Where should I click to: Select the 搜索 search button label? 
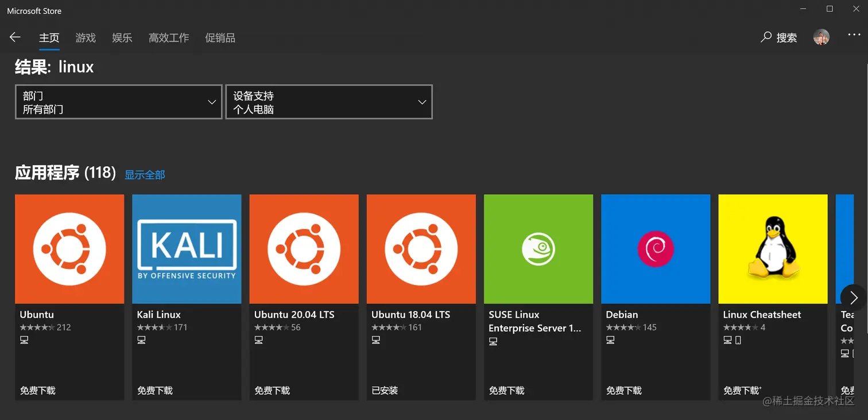tap(786, 38)
